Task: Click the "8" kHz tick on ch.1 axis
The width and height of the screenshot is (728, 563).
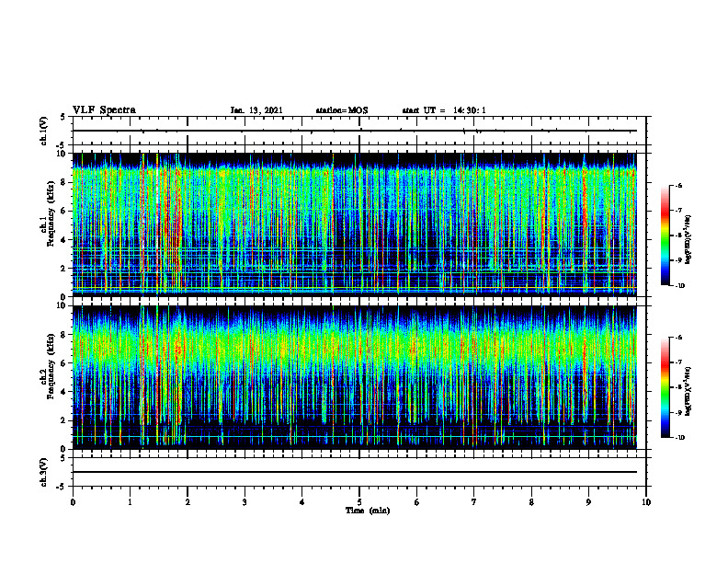Action: click(63, 182)
